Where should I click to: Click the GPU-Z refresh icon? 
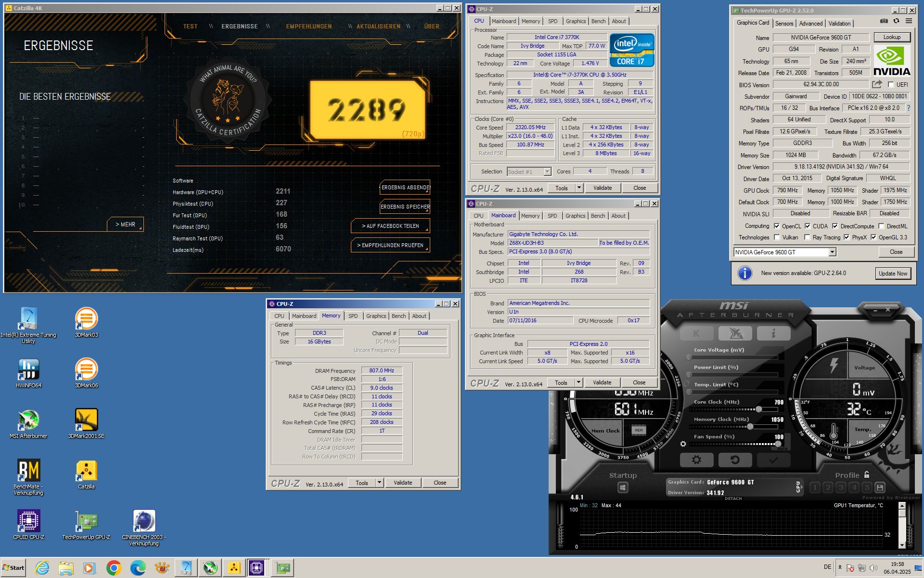[896, 21]
